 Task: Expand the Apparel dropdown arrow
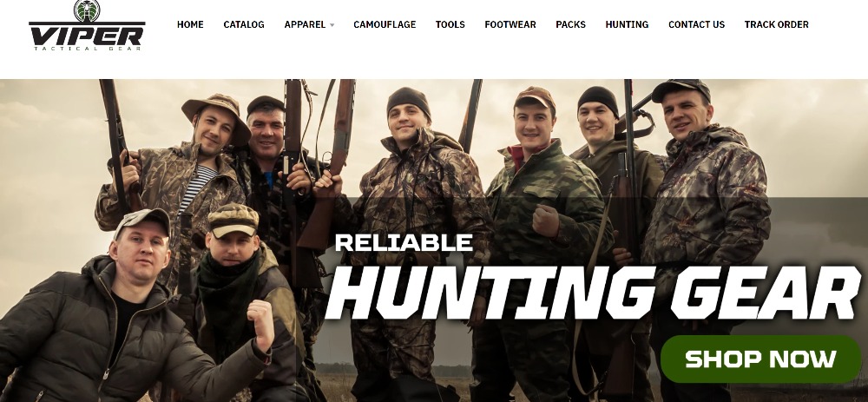pos(332,25)
